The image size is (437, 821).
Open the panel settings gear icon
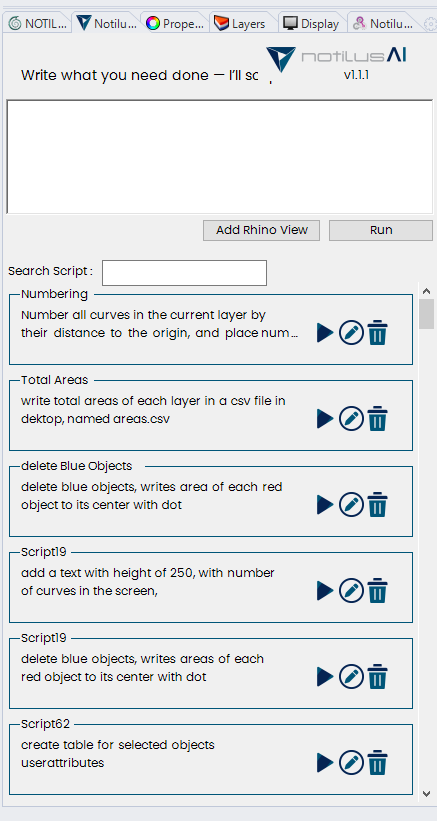pos(430,24)
